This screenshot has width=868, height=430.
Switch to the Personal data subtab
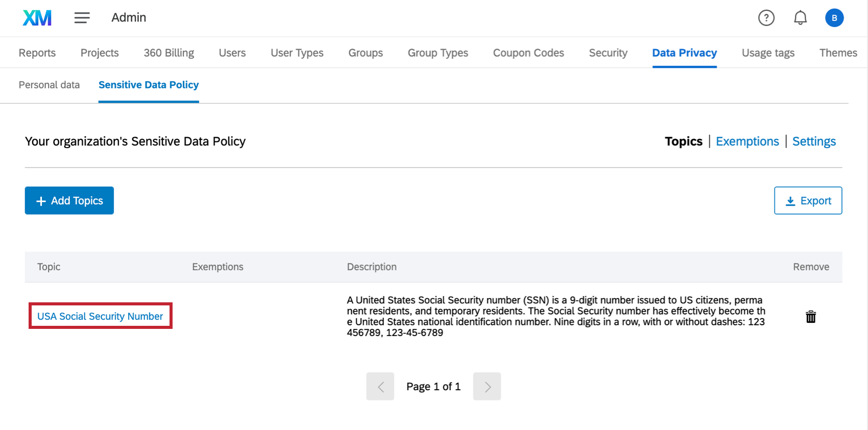click(x=49, y=85)
